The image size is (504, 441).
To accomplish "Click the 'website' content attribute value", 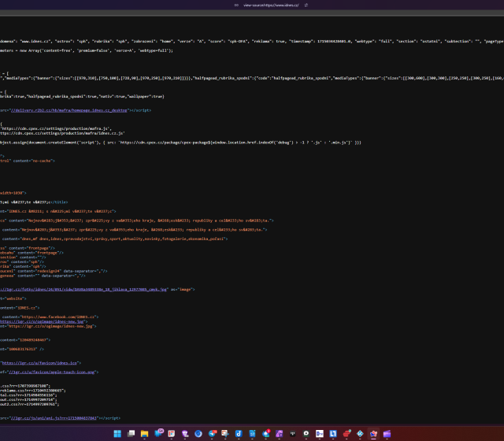I will click(x=18, y=299).
